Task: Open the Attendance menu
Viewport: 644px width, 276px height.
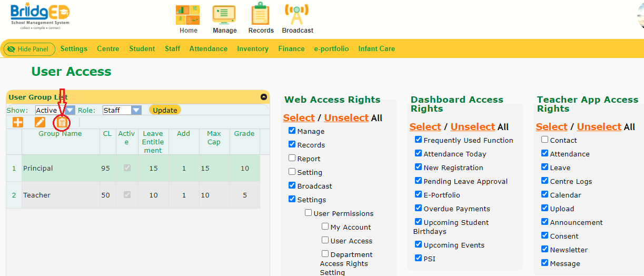Action: pyautogui.click(x=209, y=48)
